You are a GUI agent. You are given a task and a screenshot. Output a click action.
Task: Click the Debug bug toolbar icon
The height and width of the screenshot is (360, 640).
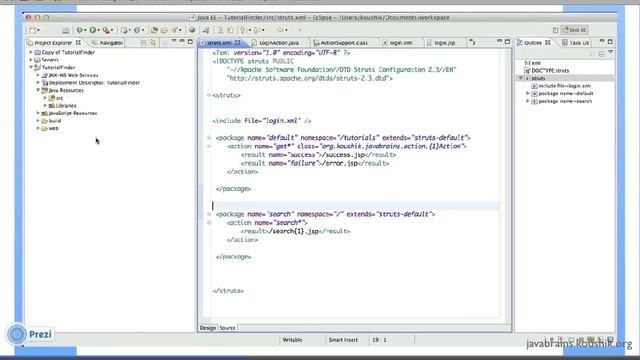click(80, 30)
